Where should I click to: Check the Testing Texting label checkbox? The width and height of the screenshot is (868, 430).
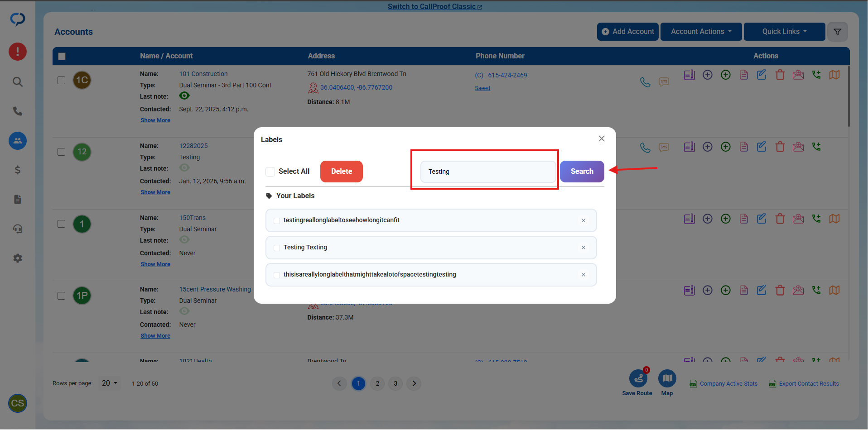[277, 248]
